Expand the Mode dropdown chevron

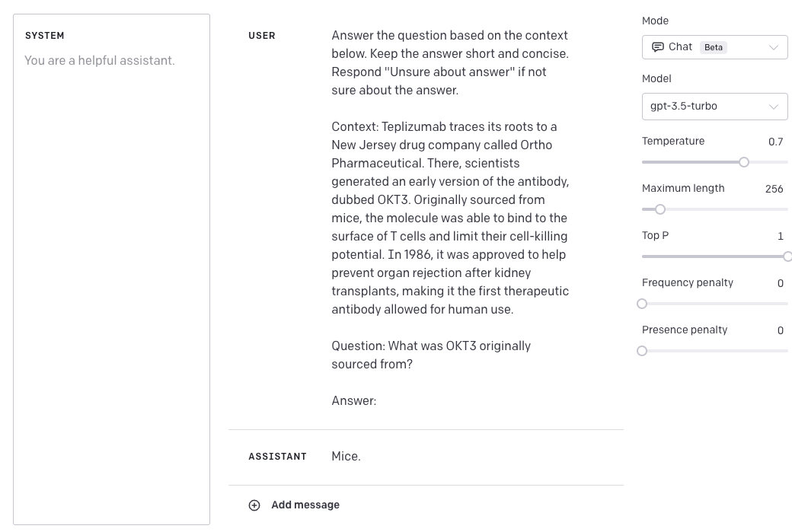[x=774, y=47]
